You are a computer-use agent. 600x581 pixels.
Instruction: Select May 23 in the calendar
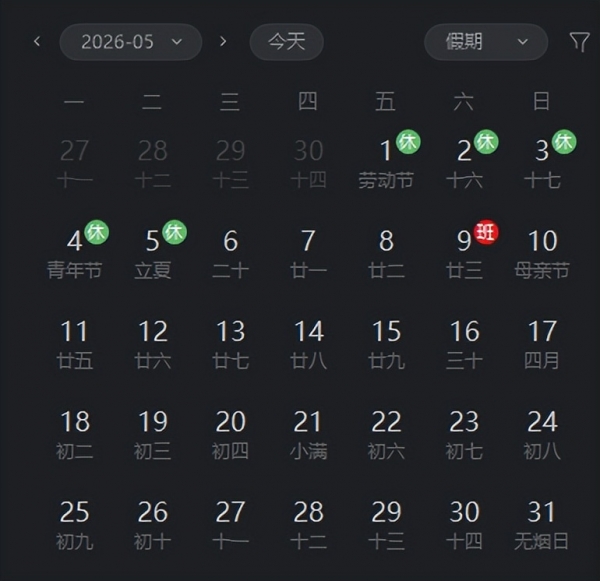click(x=464, y=433)
